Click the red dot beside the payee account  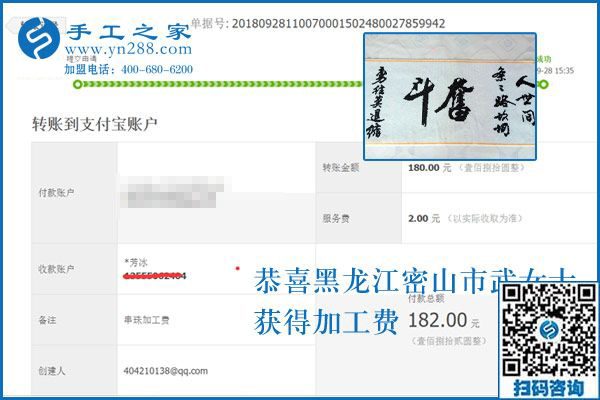(237, 268)
